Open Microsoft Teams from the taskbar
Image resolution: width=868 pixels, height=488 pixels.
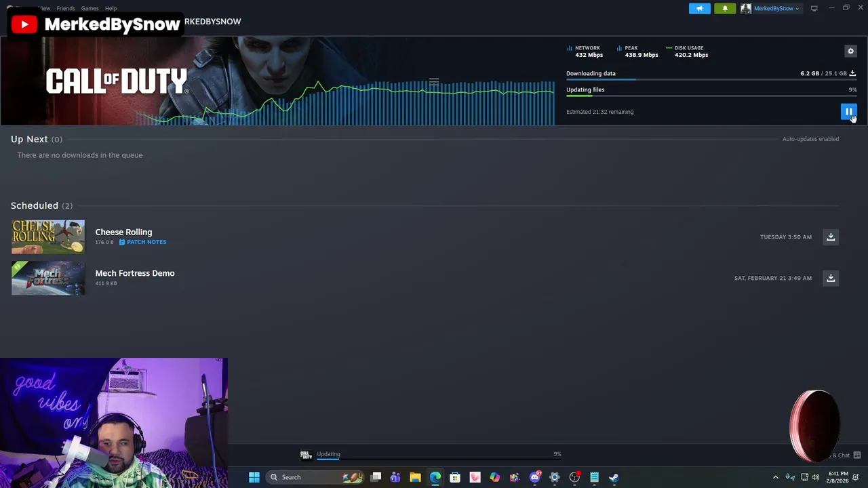(395, 477)
